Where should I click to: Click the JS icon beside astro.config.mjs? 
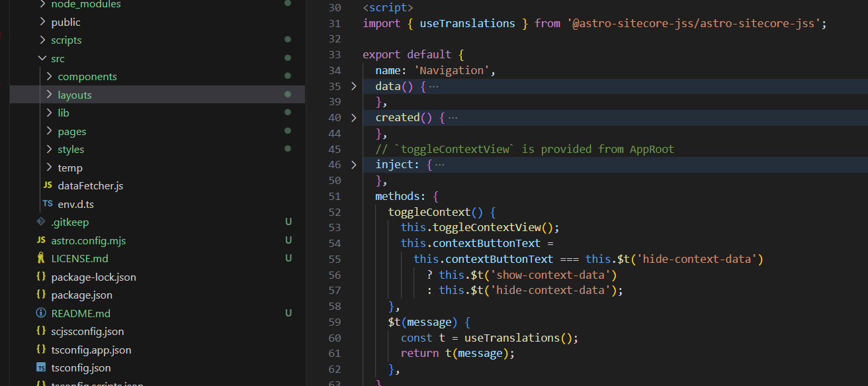click(x=40, y=240)
